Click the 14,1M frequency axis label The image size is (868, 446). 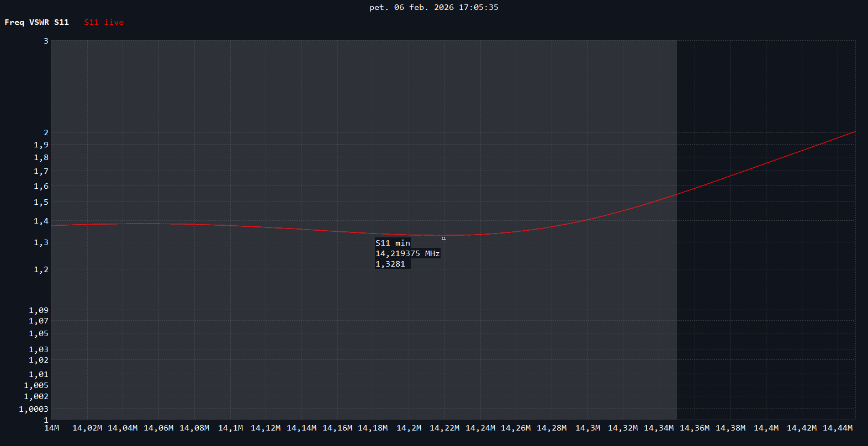click(230, 428)
